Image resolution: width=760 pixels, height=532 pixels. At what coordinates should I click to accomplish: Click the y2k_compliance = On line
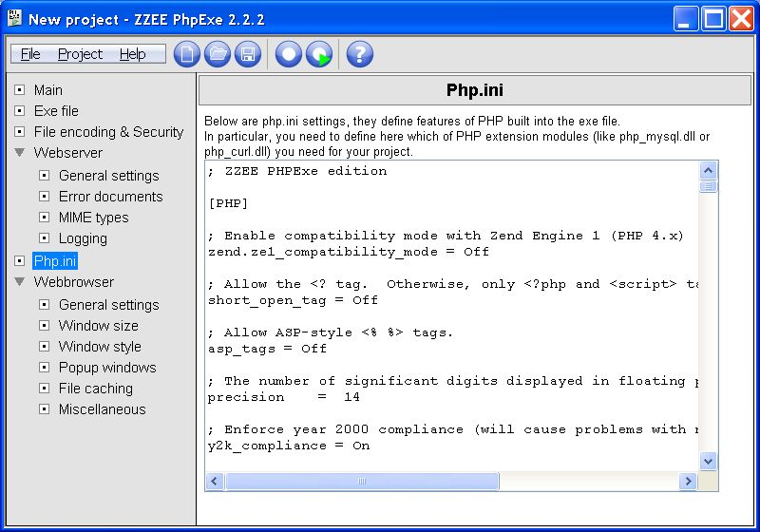coord(289,446)
